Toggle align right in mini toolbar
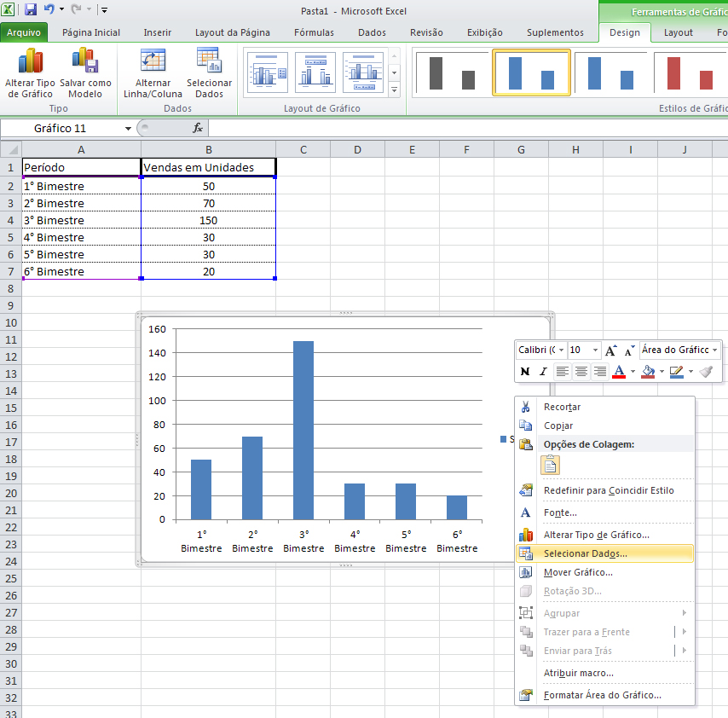The width and height of the screenshot is (728, 718). [600, 372]
